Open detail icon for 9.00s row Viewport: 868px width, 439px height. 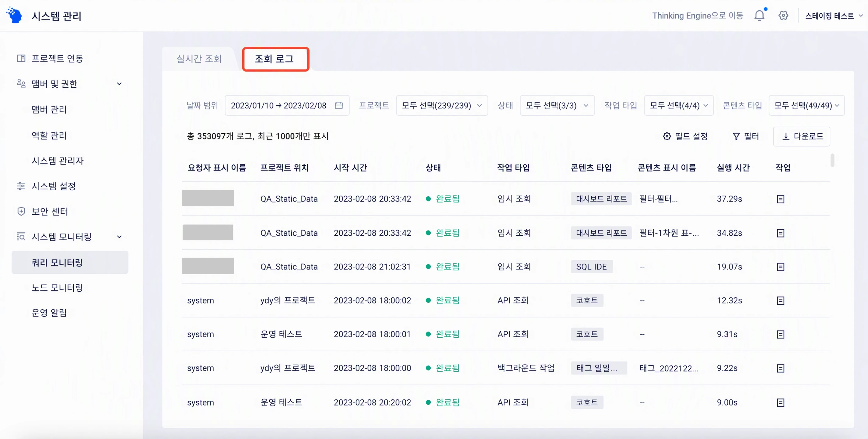click(780, 402)
